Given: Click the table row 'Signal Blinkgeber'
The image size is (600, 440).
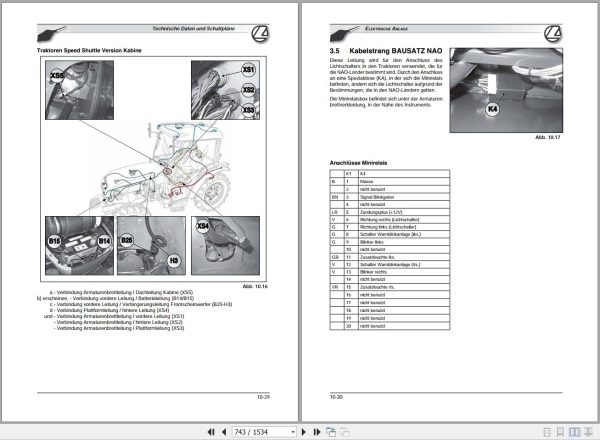Looking at the screenshot, I should [390, 197].
